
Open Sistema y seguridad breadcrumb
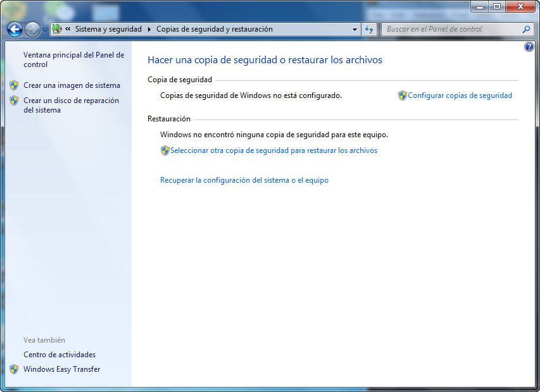coord(108,29)
